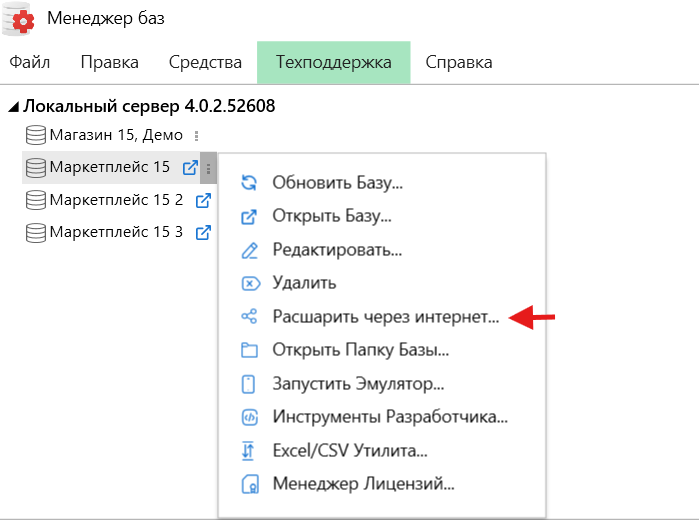Click the open-link icon beside Открыть Базу
Image resolution: width=699 pixels, height=520 pixels.
point(249,217)
